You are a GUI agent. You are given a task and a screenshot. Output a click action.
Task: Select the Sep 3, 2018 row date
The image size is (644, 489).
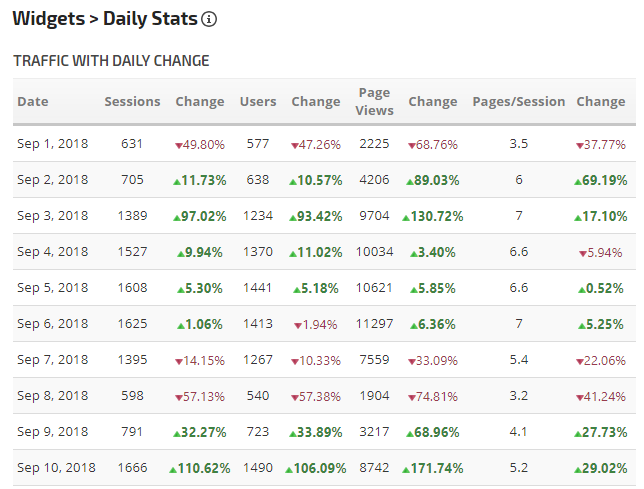(x=52, y=216)
